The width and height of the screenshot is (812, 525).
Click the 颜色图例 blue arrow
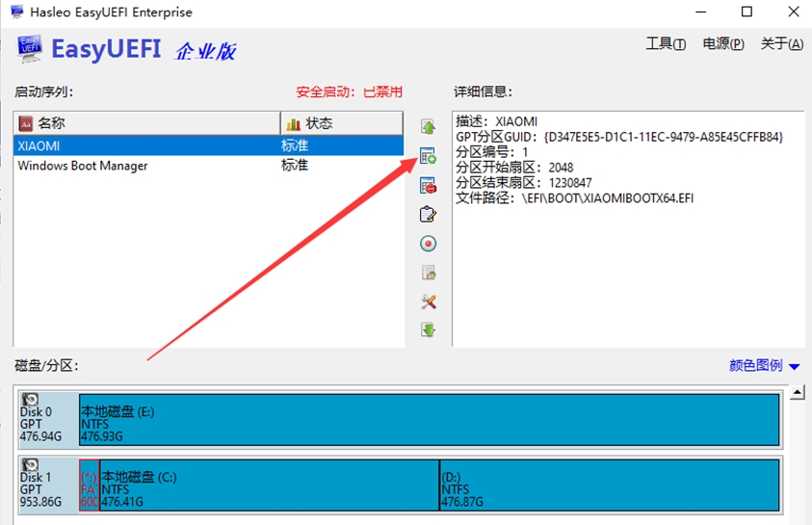coord(795,367)
